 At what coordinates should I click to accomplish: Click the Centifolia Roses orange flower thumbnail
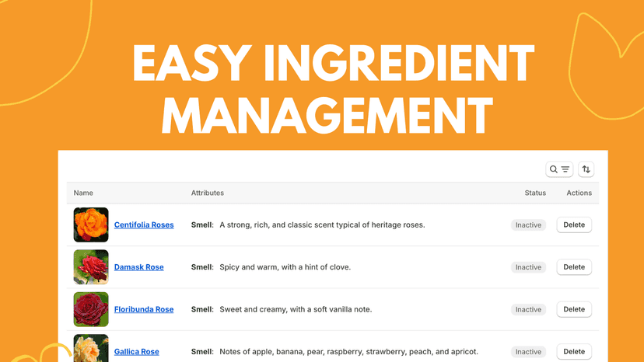(91, 225)
